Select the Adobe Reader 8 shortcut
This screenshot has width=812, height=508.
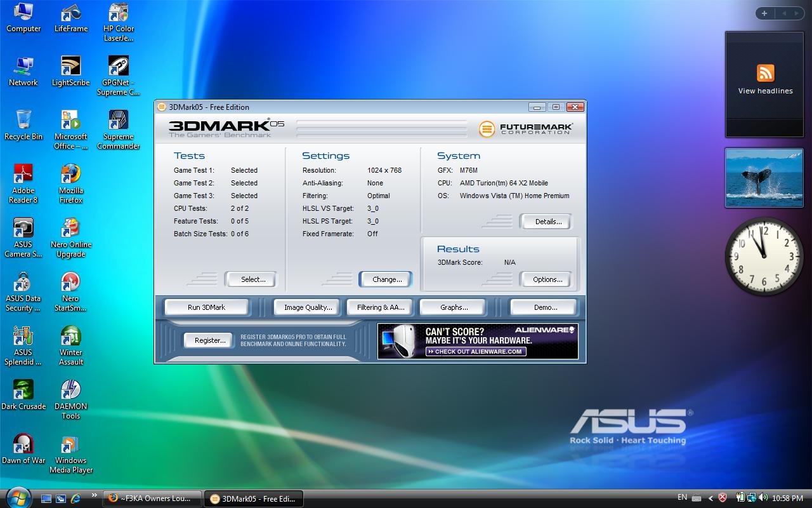point(23,184)
